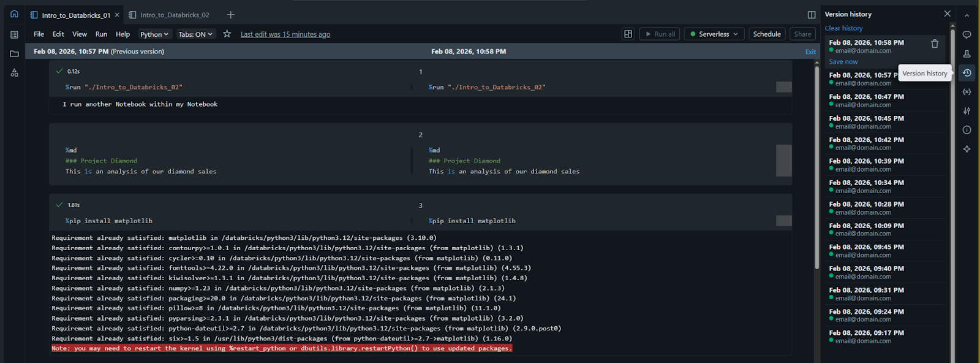Open the Comments panel icon
Screen dimensions: 980x363
pos(967,35)
